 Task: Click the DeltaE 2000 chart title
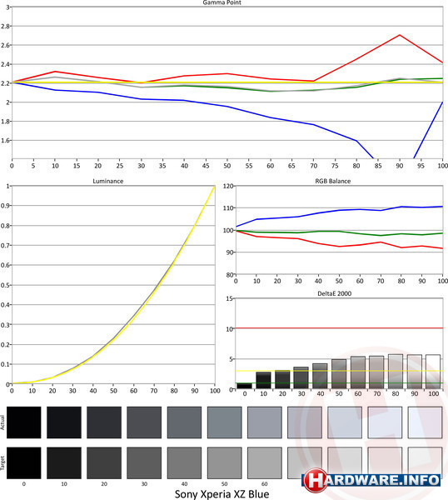tap(335, 293)
